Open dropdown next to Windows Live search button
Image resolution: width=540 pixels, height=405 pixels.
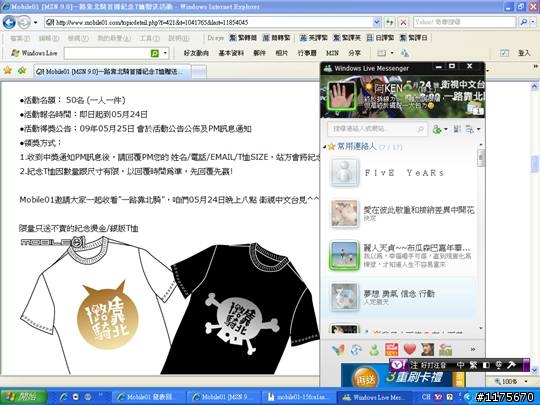tap(165, 53)
